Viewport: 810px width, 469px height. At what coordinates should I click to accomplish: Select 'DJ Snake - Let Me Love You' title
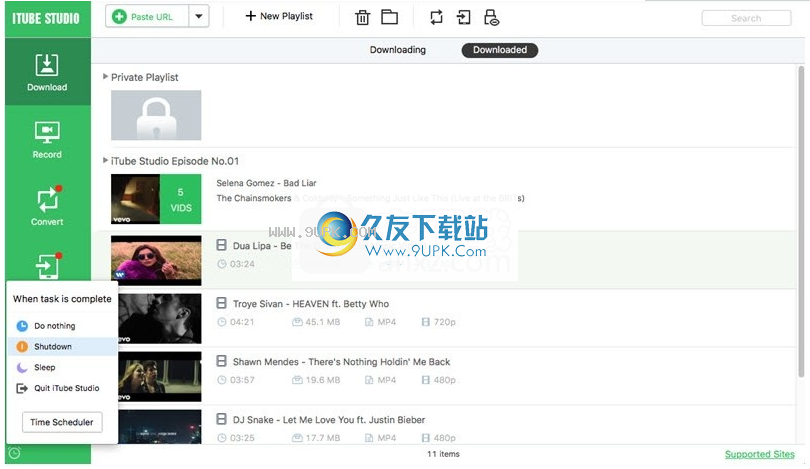(329, 419)
